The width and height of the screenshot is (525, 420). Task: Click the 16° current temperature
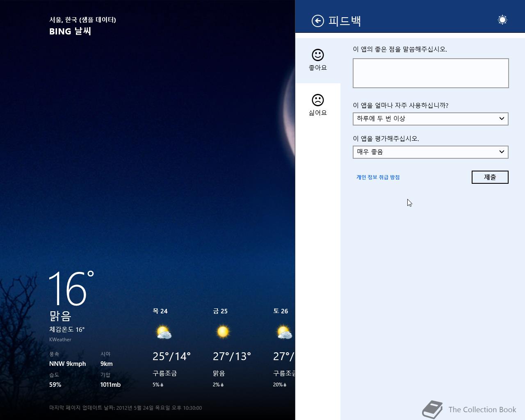coord(71,288)
